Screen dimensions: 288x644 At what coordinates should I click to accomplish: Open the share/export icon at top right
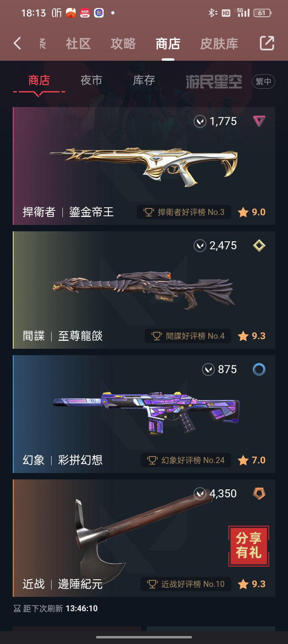pos(267,43)
